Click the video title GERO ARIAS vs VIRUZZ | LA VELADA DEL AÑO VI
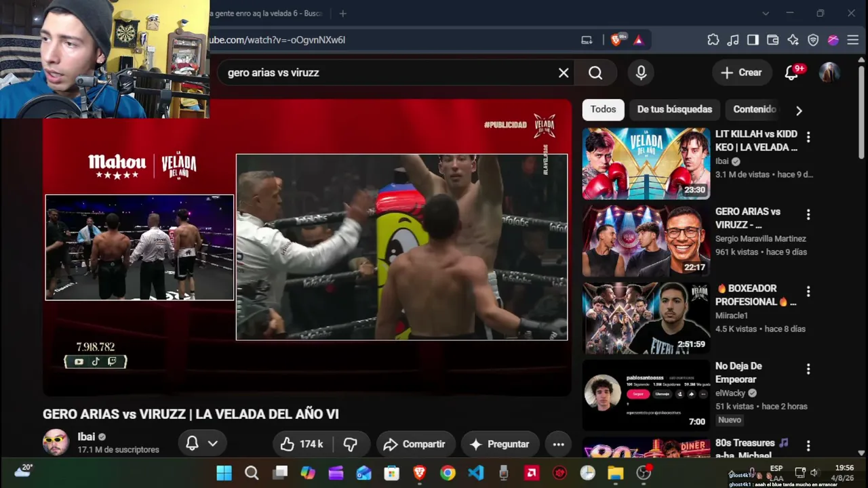 [191, 414]
